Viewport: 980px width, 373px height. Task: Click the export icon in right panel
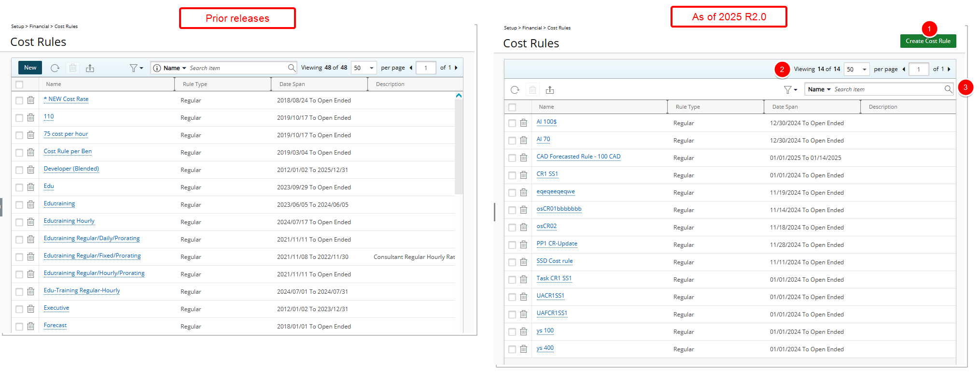click(x=550, y=90)
